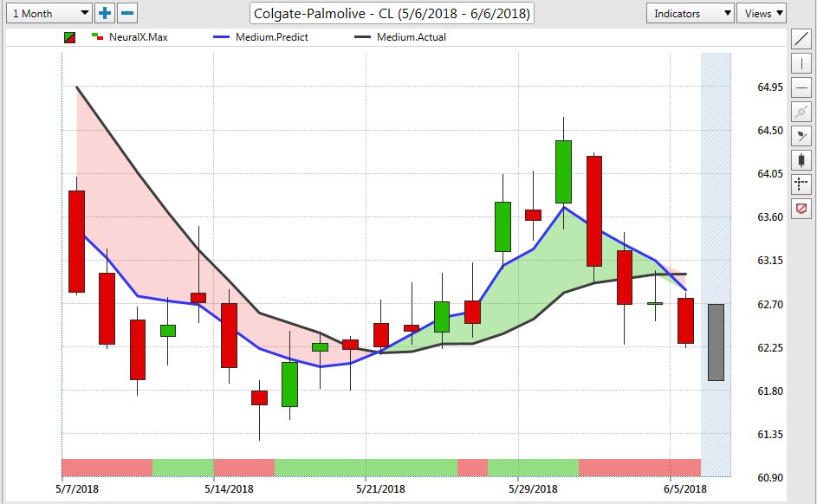Zoom out with the minus button
Image resolution: width=817 pixels, height=504 pixels.
(127, 14)
